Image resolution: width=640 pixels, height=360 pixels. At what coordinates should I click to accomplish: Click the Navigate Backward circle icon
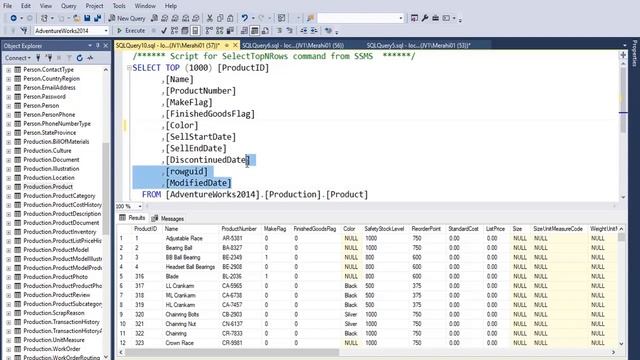[x=13, y=18]
